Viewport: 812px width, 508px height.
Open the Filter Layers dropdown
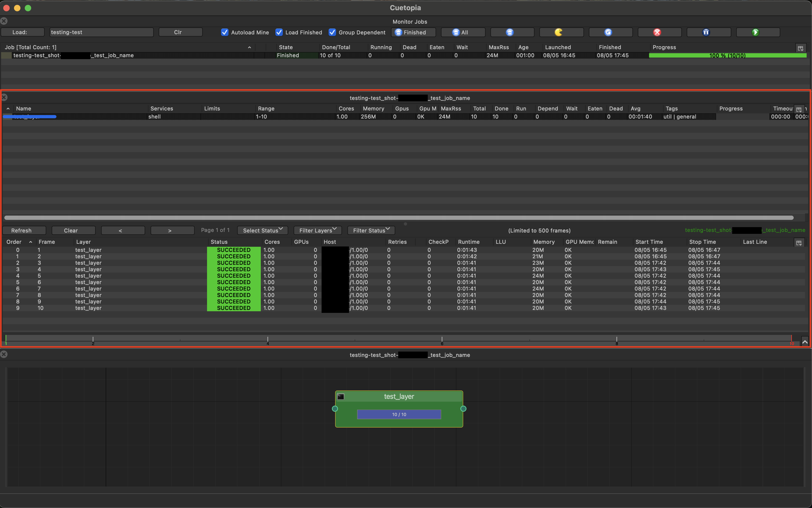[x=318, y=231]
